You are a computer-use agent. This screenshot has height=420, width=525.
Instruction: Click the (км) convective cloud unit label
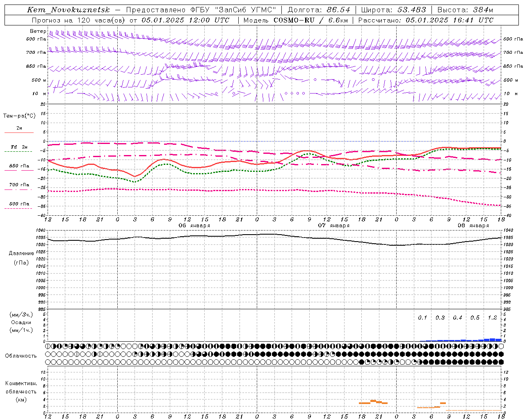(21, 399)
